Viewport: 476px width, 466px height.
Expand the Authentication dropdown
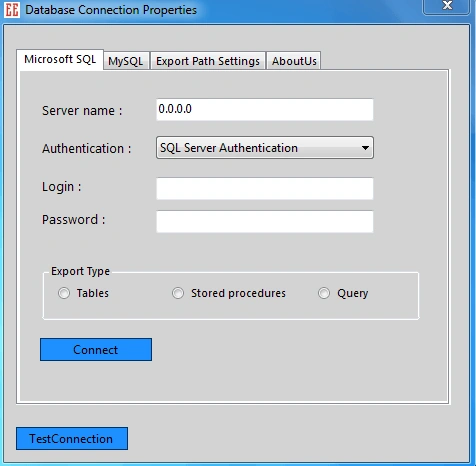[265, 147]
